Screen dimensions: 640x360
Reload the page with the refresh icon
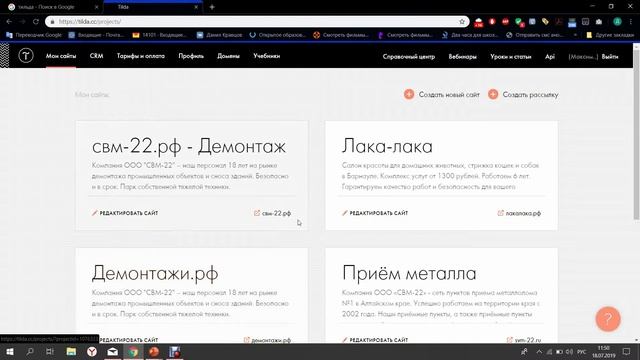pos(36,22)
